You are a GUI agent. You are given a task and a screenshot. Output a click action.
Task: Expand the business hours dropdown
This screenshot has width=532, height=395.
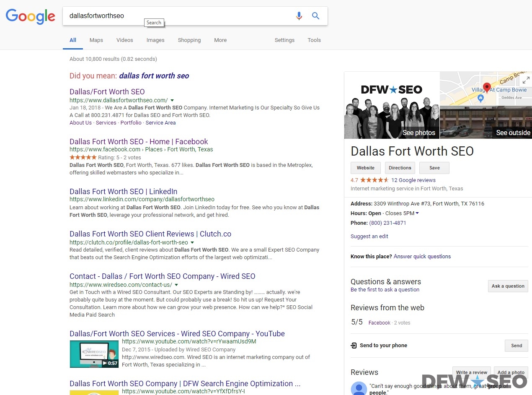point(417,213)
